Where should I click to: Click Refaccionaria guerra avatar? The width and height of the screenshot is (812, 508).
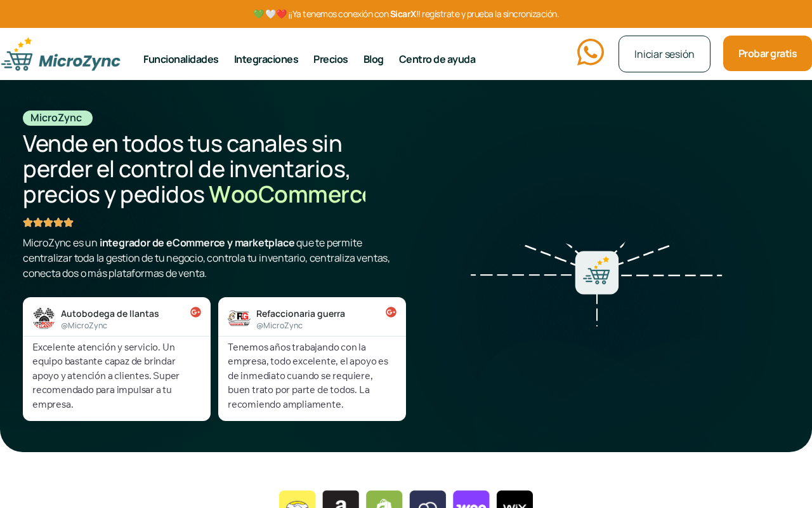tap(239, 318)
